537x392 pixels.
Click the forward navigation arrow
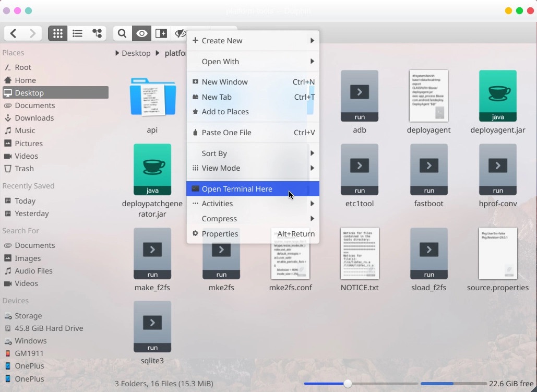32,33
